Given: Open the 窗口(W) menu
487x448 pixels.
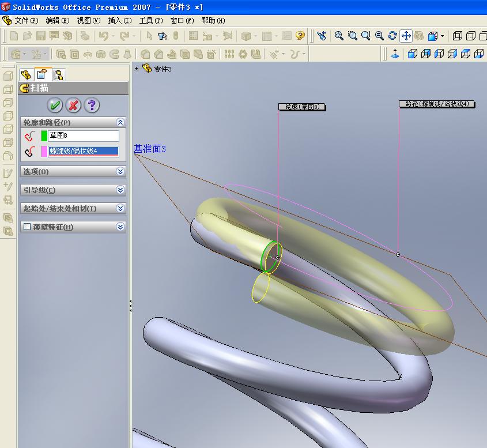Looking at the screenshot, I should 182,21.
